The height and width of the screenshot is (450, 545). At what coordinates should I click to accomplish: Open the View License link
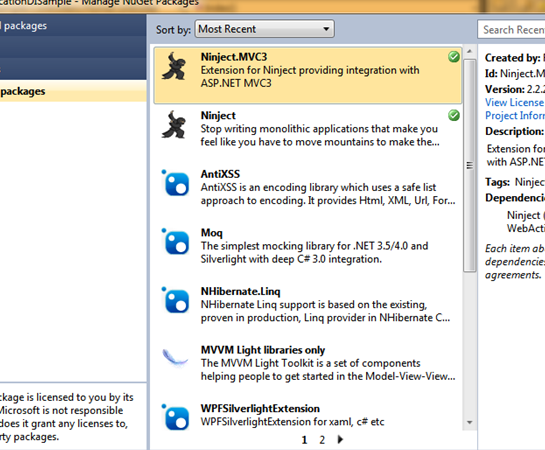pos(515,103)
